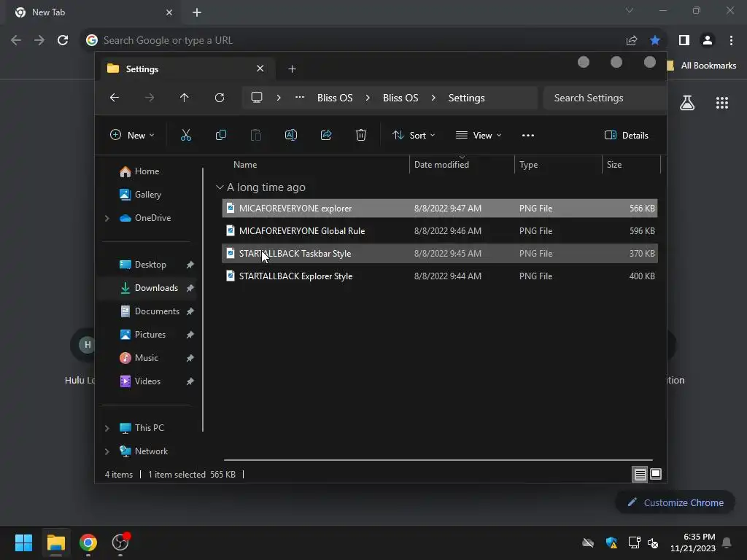This screenshot has height=560, width=747.
Task: Sort by the Date modified column header
Action: coord(441,165)
